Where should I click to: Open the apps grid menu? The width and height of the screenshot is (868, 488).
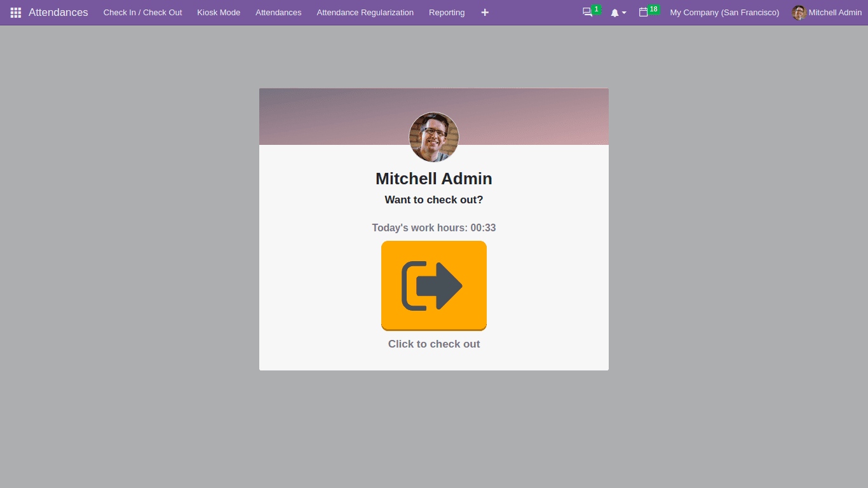coord(15,12)
